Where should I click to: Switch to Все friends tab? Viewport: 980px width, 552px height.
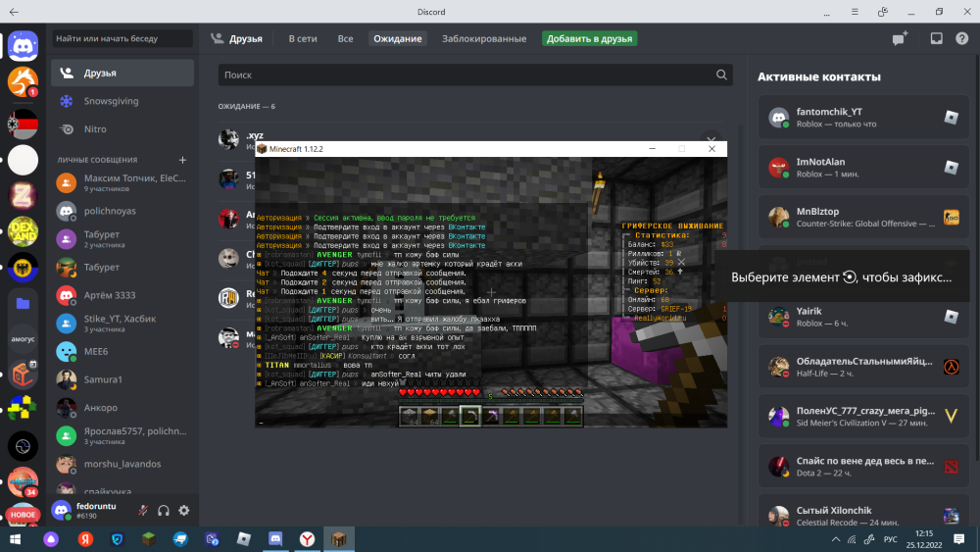(345, 39)
